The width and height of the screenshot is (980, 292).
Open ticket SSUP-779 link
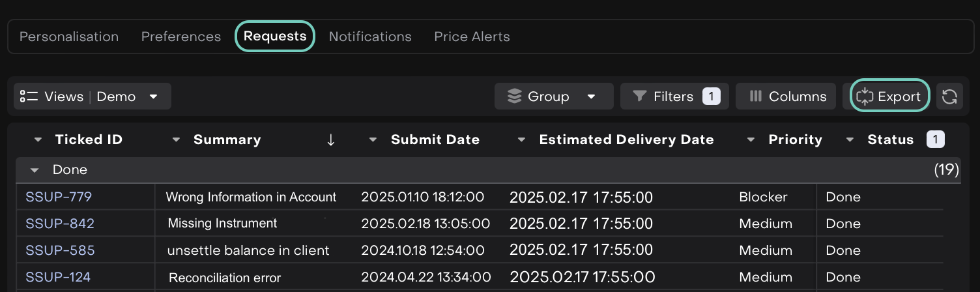(58, 197)
